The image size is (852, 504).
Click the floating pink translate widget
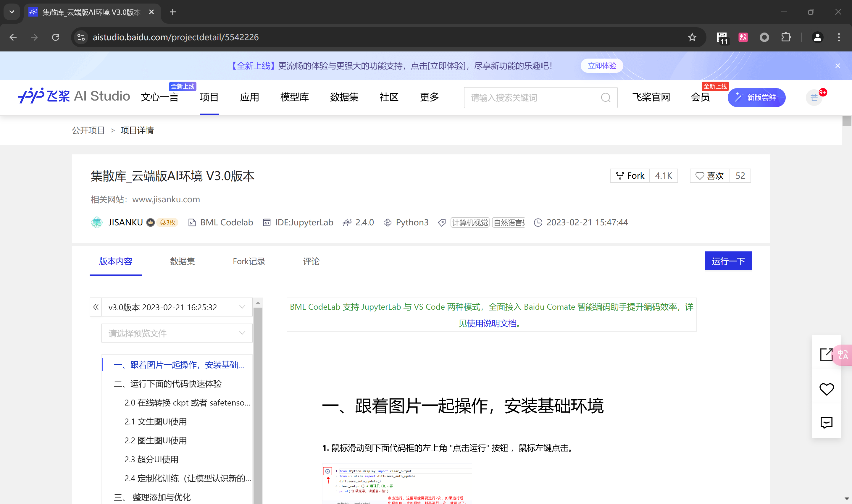[x=843, y=355]
